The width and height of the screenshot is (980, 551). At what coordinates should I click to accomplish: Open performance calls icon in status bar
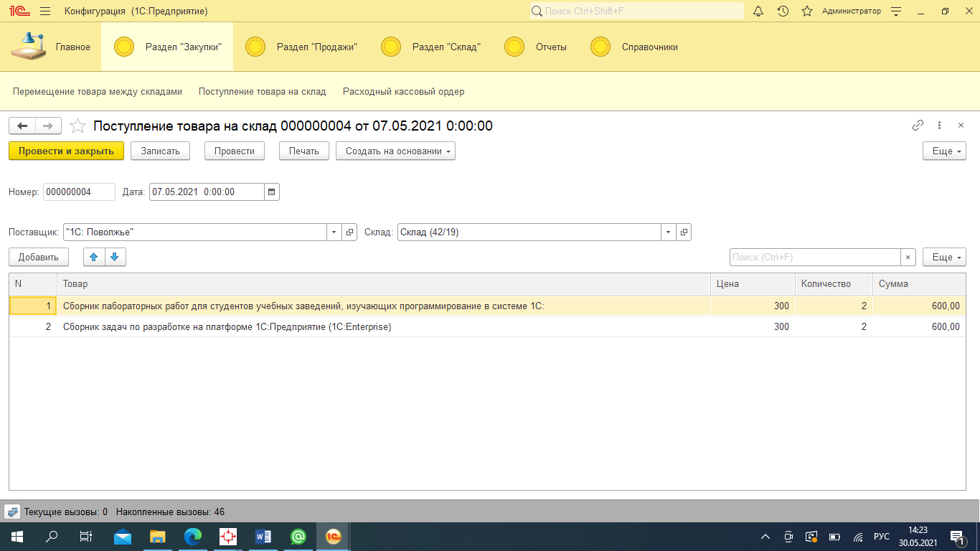[12, 512]
